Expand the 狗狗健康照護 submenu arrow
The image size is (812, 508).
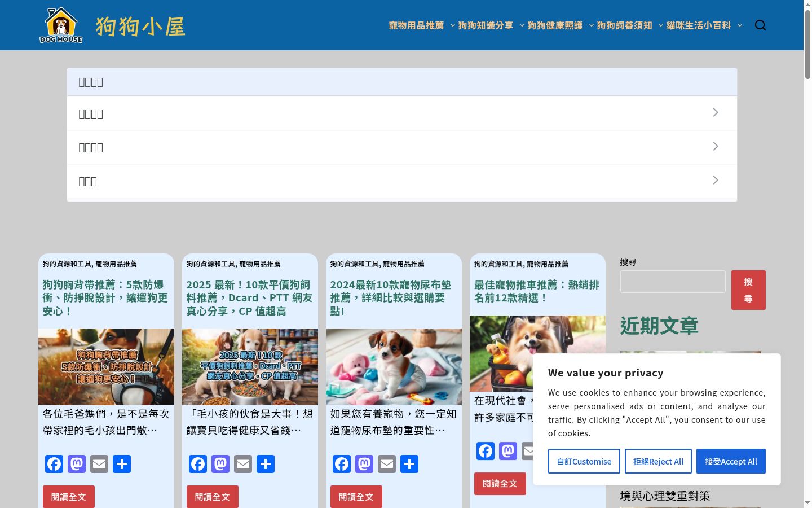(591, 25)
